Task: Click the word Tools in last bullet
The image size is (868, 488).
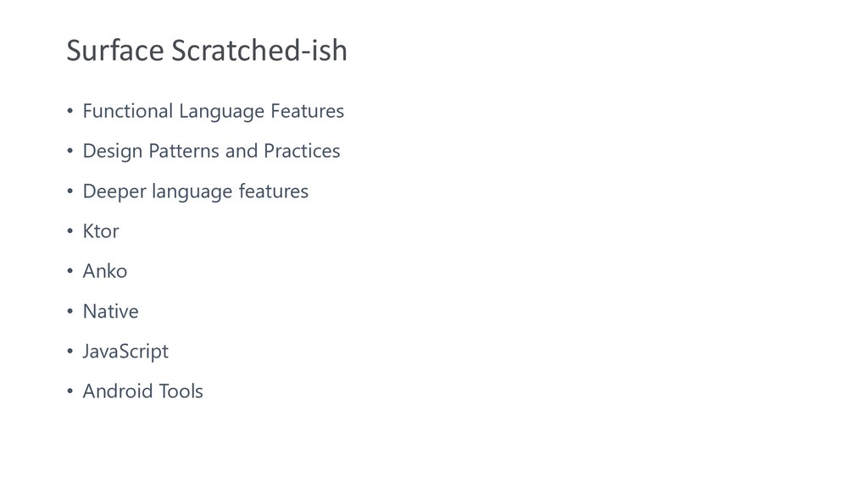Action: [x=181, y=391]
